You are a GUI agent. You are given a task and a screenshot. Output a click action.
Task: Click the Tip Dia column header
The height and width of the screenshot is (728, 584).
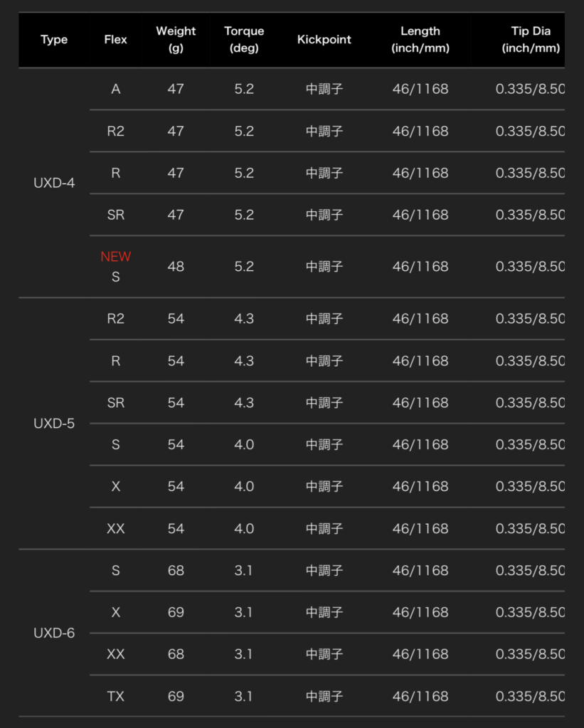tap(531, 40)
